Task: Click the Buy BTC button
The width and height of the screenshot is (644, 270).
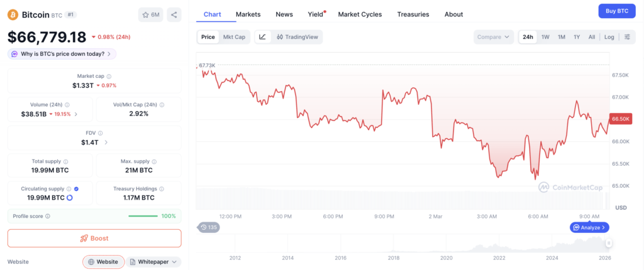Action: 617,11
